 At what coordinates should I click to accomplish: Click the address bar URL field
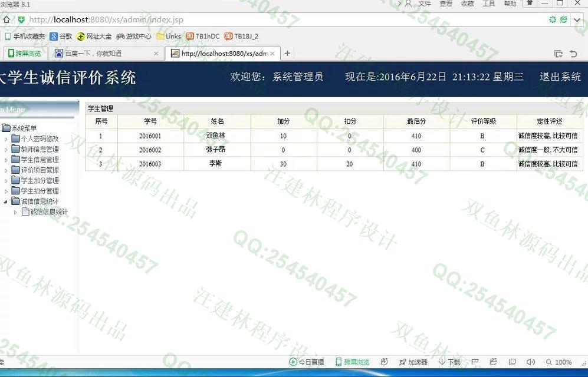pos(285,19)
